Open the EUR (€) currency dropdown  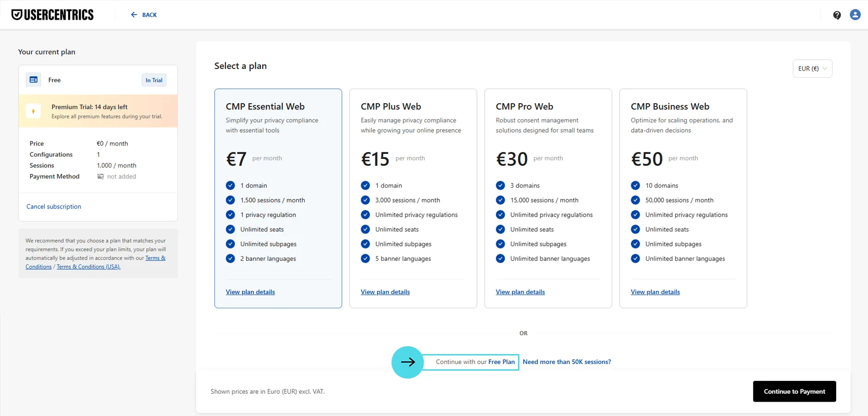tap(812, 68)
